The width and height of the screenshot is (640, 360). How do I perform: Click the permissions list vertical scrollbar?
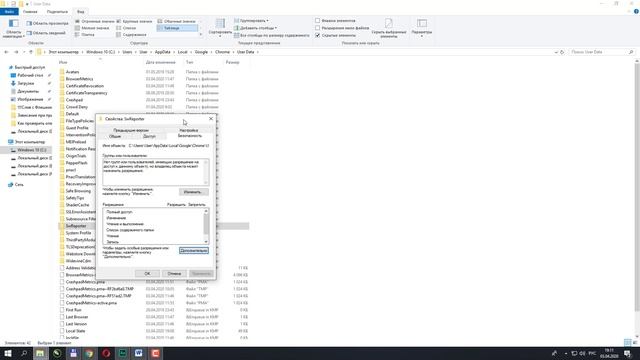pyautogui.click(x=206, y=227)
